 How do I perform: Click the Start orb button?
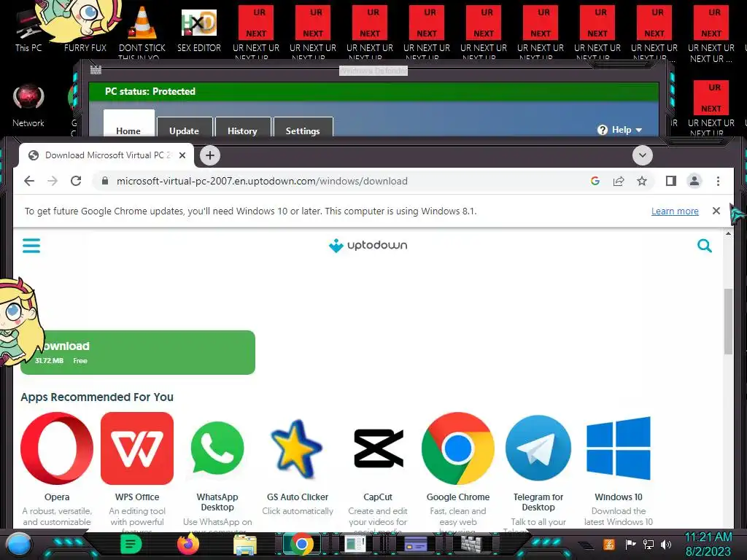tap(18, 545)
